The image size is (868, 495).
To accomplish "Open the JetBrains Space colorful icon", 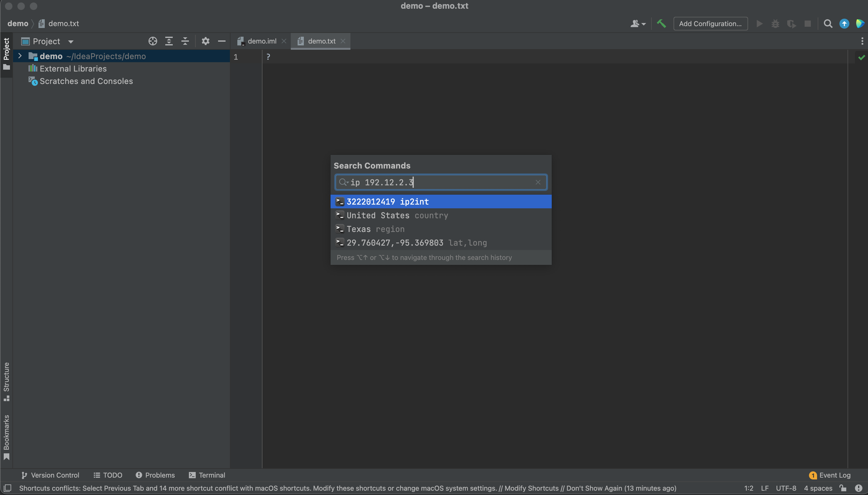I will pyautogui.click(x=860, y=23).
